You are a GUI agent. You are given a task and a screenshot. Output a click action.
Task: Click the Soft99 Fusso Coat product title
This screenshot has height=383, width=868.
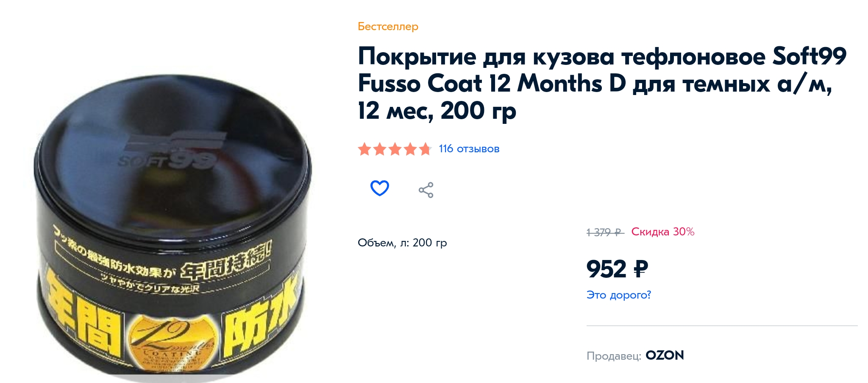(x=602, y=83)
